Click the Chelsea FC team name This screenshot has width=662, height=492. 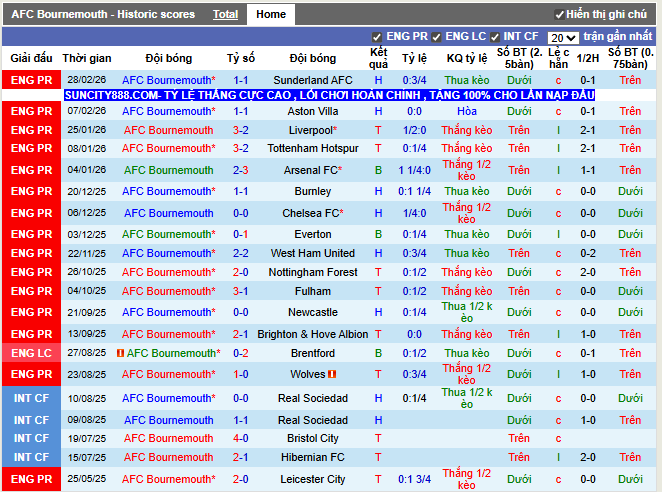313,213
